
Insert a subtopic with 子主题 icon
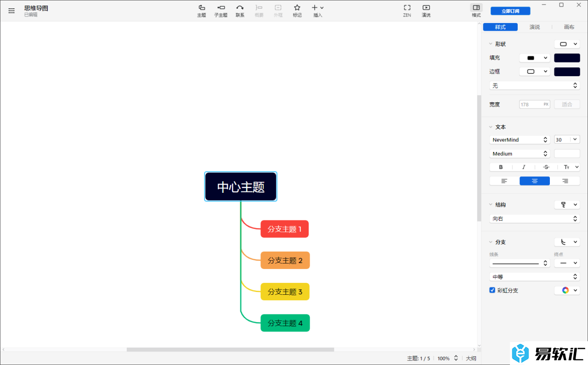click(221, 11)
